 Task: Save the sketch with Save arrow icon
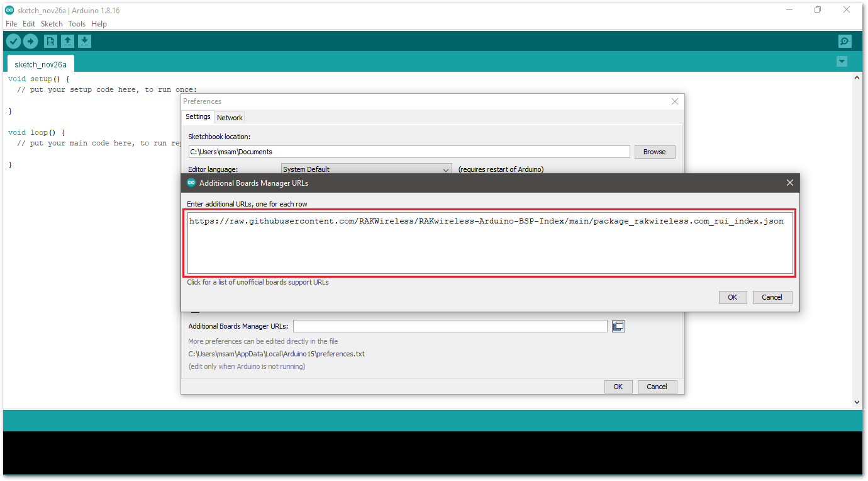point(84,42)
